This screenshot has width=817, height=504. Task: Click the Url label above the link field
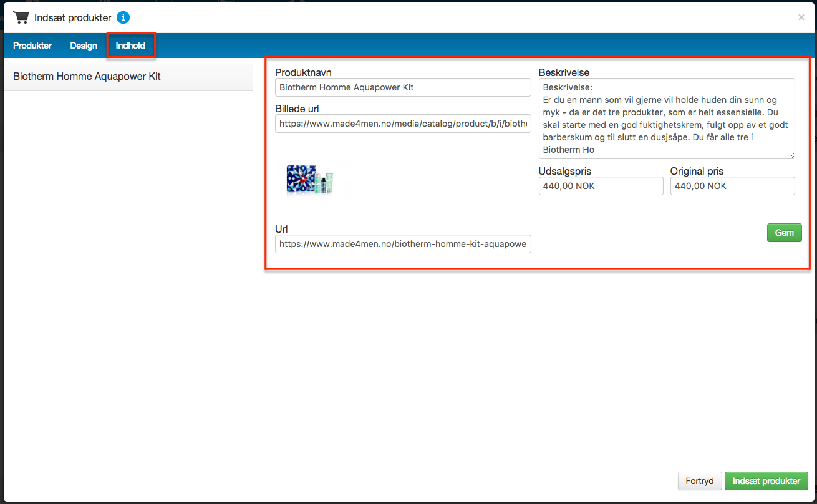coord(281,229)
